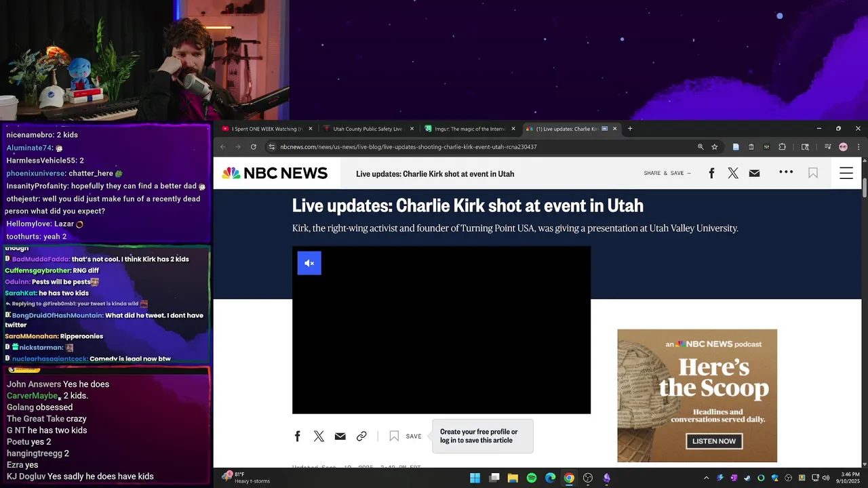Viewport: 868px width, 488px height.
Task: Open the Here's the Scoop podcast ad image
Action: (x=697, y=396)
